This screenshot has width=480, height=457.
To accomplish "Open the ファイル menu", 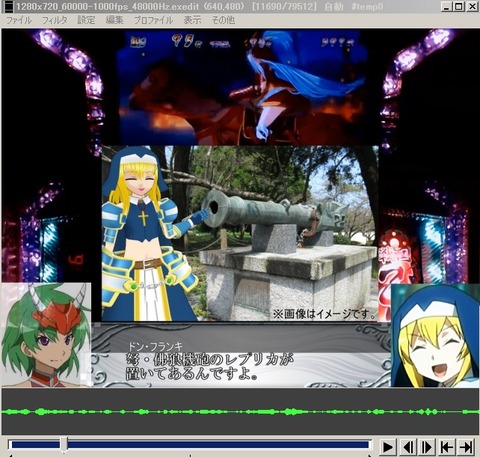I will (x=19, y=20).
